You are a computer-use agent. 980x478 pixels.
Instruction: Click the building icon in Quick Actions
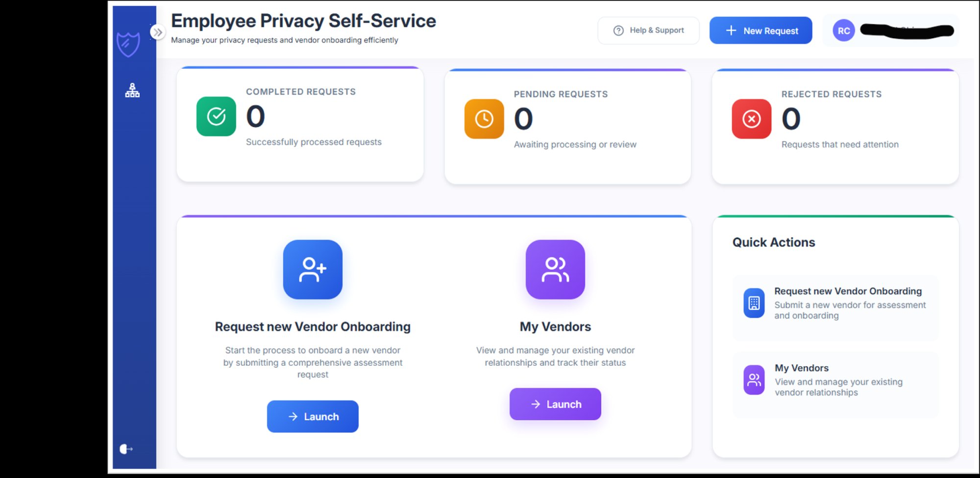(x=753, y=303)
